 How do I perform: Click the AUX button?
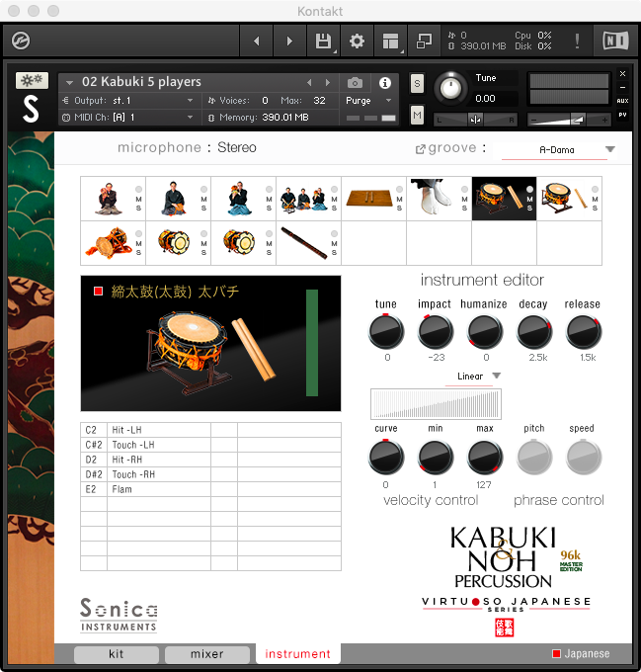tap(622, 101)
